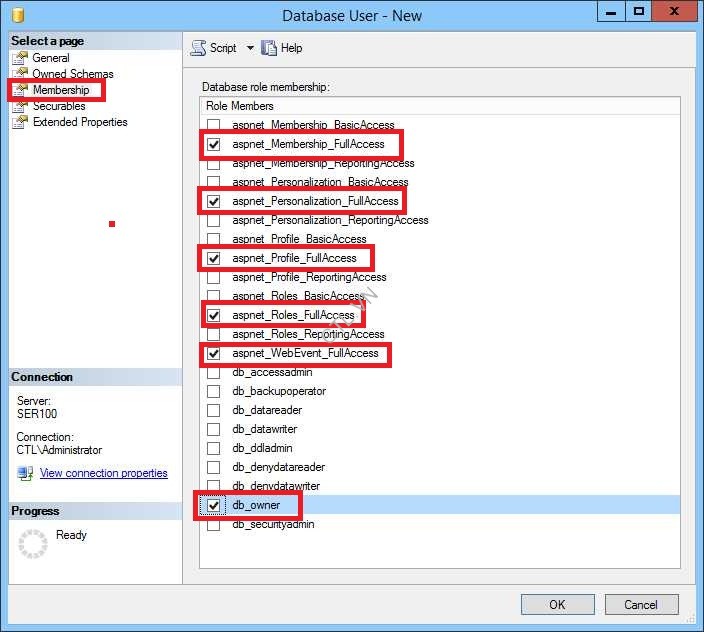This screenshot has width=704, height=632.
Task: Enable the db_datareader role checkbox
Action: tap(213, 410)
